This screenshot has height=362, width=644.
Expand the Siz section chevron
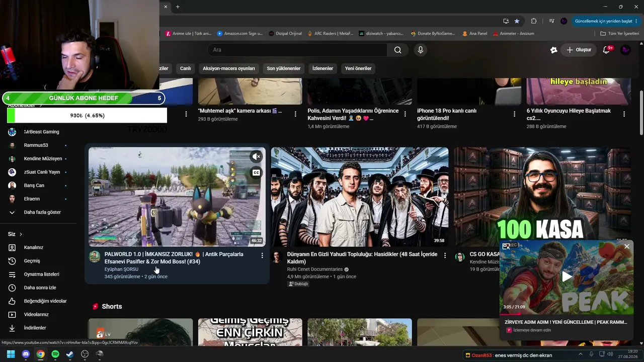pos(21,234)
